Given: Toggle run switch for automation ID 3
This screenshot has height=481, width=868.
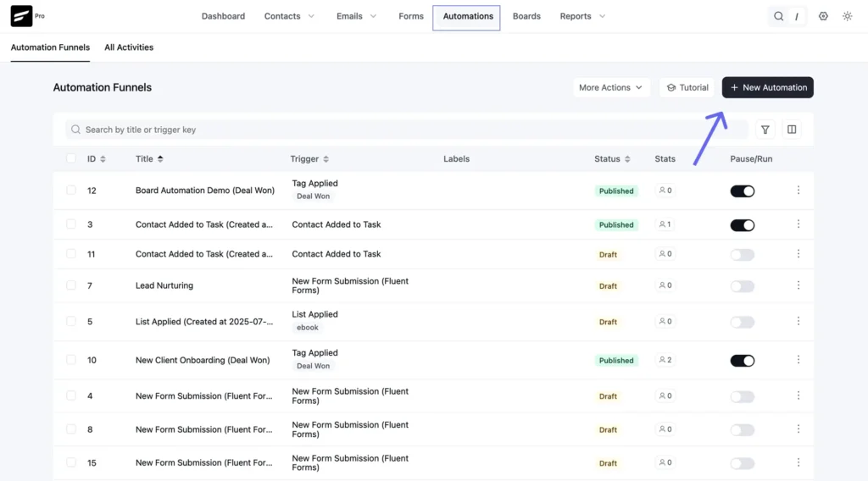Looking at the screenshot, I should (743, 225).
